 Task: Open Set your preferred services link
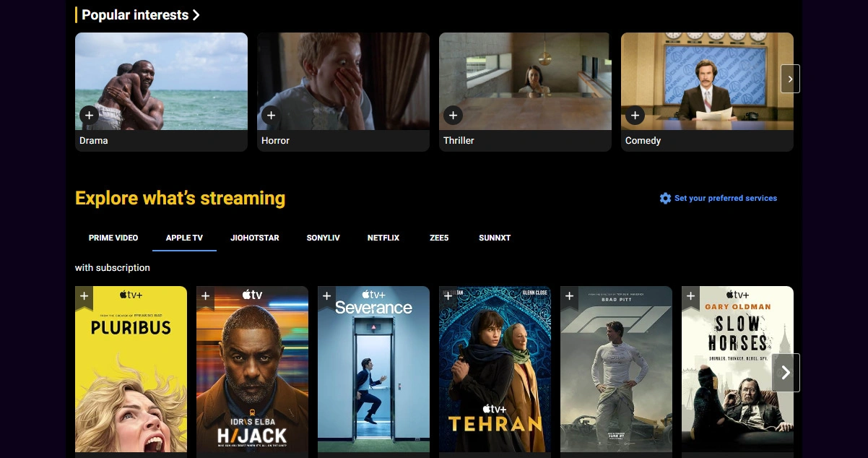pyautogui.click(x=725, y=198)
